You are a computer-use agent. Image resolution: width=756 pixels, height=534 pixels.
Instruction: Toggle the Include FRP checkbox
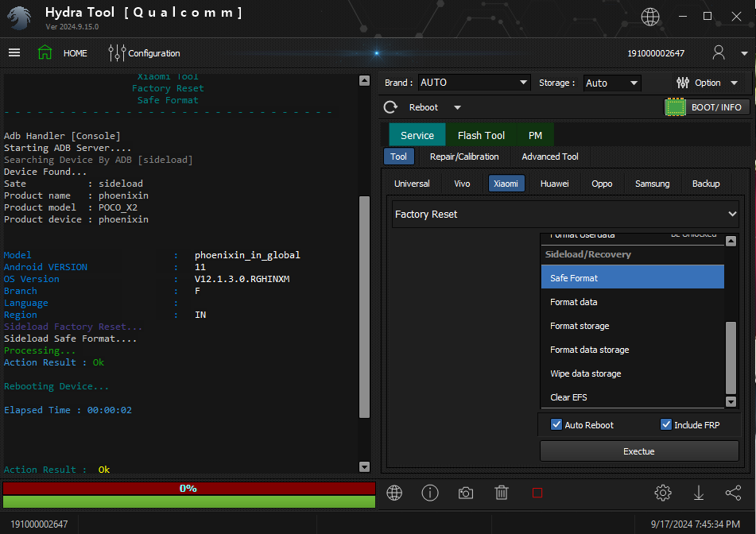(x=666, y=424)
